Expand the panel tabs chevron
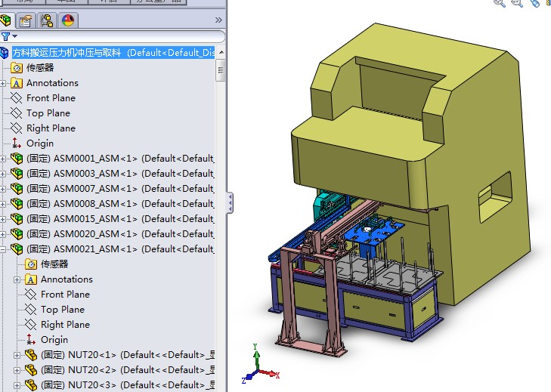The height and width of the screenshot is (392, 551). pos(218,20)
